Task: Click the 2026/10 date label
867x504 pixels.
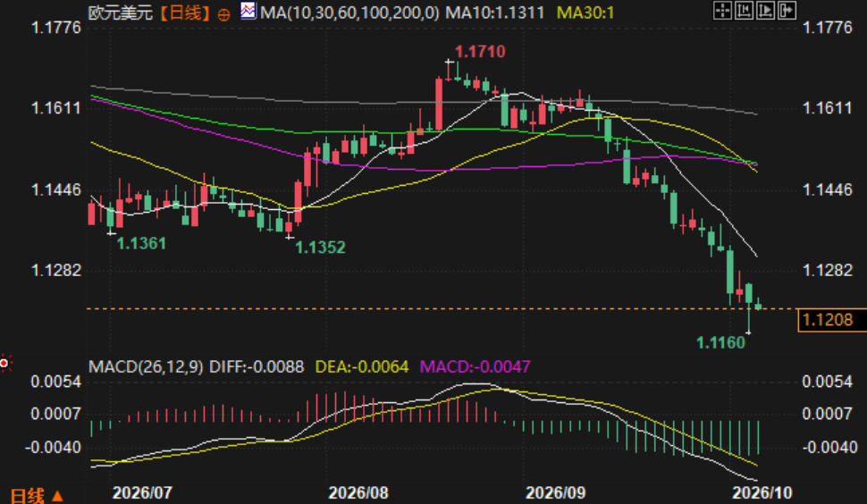Action: click(x=762, y=493)
